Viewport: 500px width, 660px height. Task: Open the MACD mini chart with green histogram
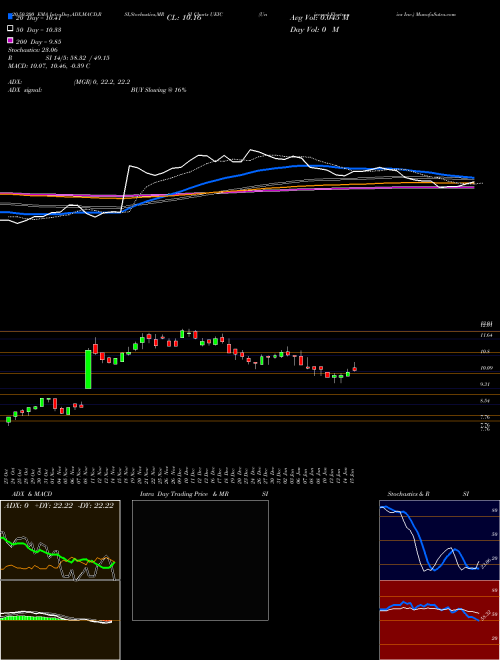(x=60, y=620)
